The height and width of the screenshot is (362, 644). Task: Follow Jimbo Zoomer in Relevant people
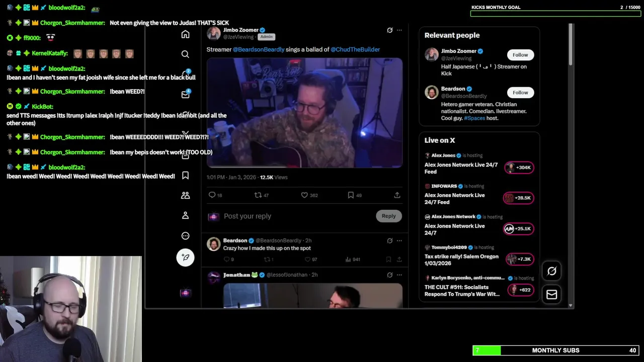pyautogui.click(x=520, y=55)
